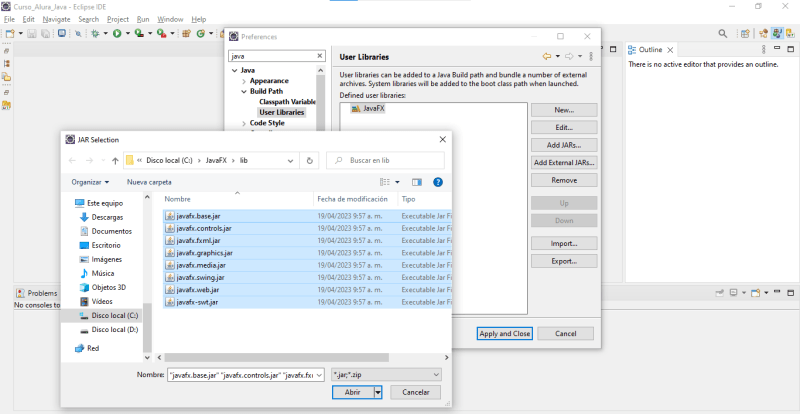
Task: Select User Libraries in Preferences tree
Action: point(281,112)
